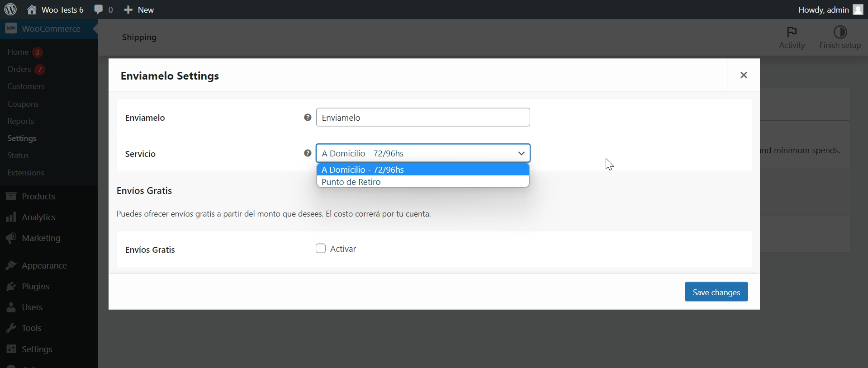Choose A Domicilio - 72/96hs option

point(423,170)
